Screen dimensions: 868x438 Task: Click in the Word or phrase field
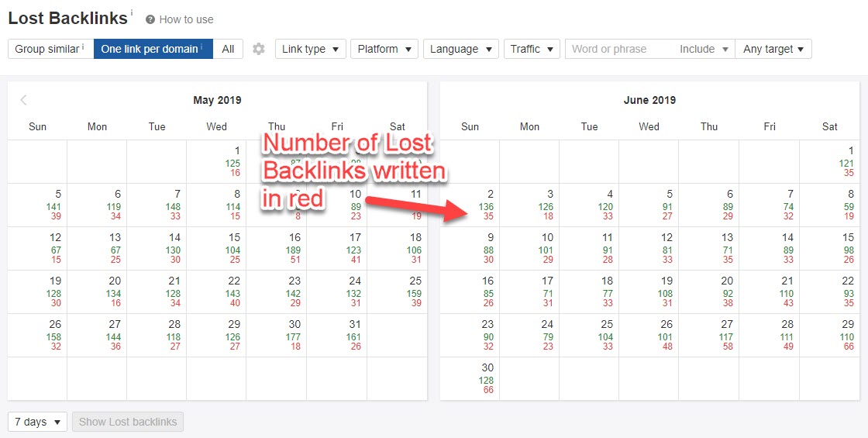point(618,49)
